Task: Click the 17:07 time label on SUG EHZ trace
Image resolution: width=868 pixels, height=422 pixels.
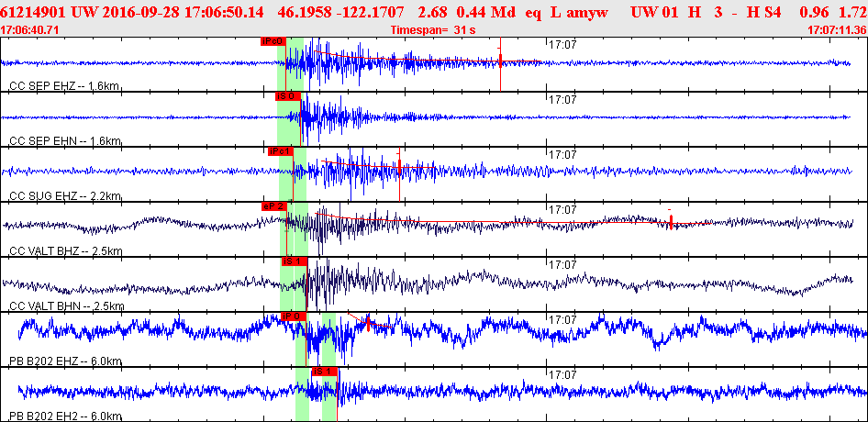Action: coord(562,155)
